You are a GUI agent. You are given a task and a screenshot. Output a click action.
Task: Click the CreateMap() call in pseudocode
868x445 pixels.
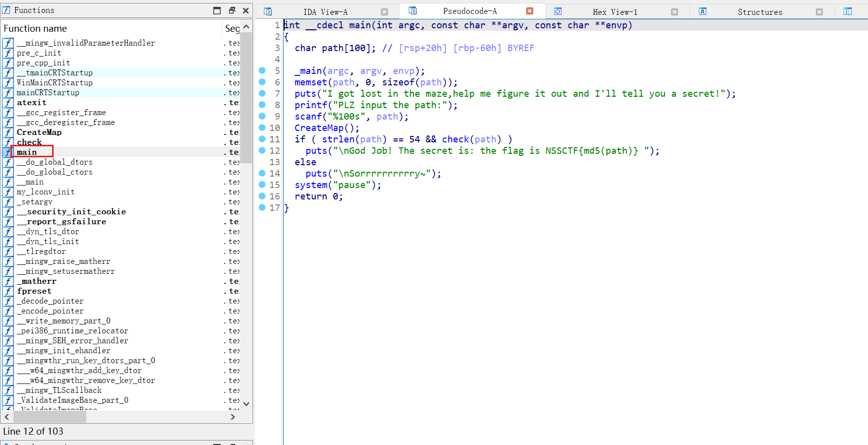pyautogui.click(x=327, y=128)
